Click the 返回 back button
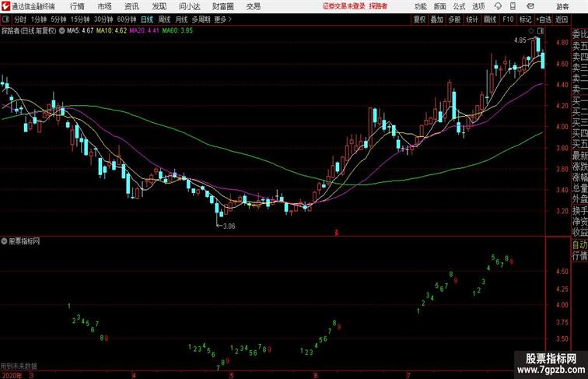The height and width of the screenshot is (379, 588). [562, 19]
